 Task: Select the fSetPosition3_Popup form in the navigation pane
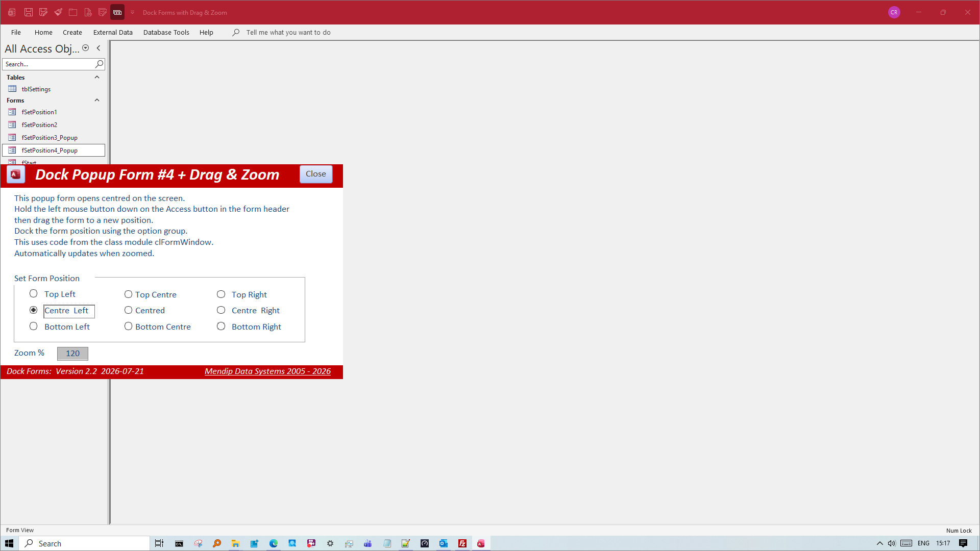54,138
